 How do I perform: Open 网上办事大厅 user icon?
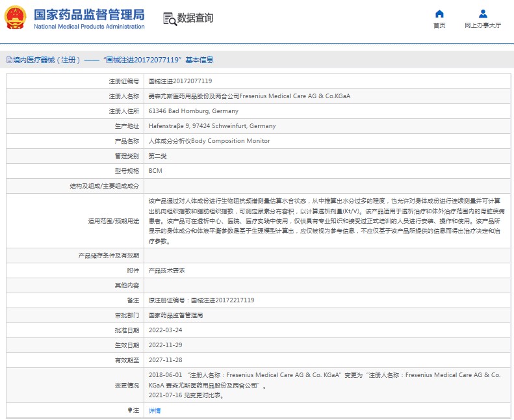point(483,14)
